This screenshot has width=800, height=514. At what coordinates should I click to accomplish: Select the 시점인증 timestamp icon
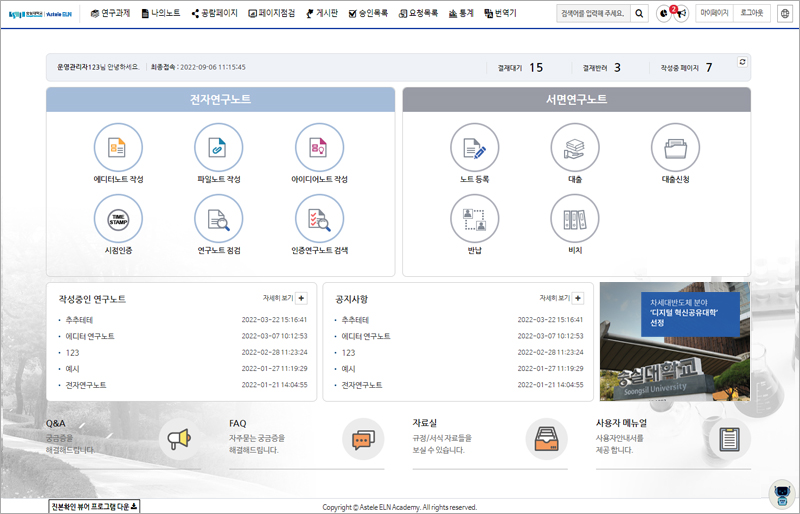[118, 218]
